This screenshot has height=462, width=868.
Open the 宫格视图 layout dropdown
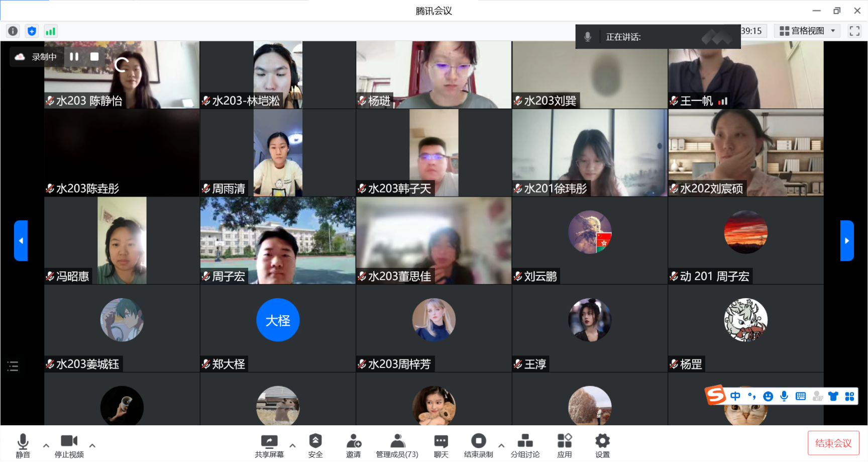pyautogui.click(x=808, y=31)
